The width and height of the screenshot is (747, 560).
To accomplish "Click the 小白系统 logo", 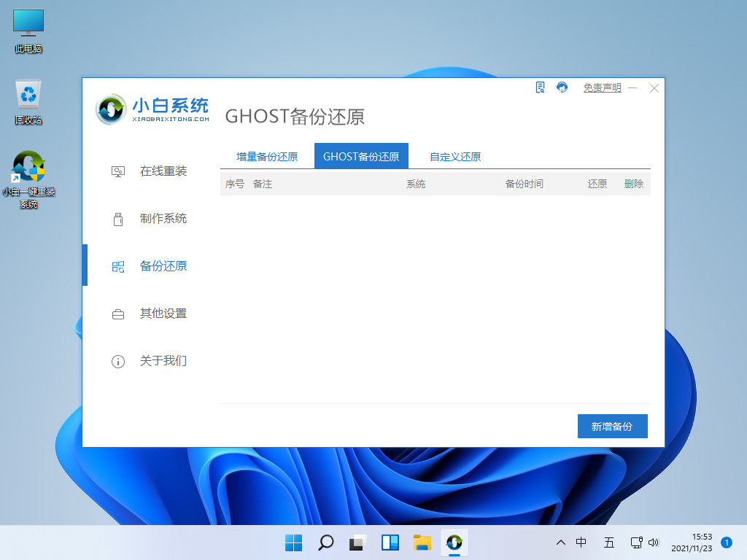I will pos(152,110).
